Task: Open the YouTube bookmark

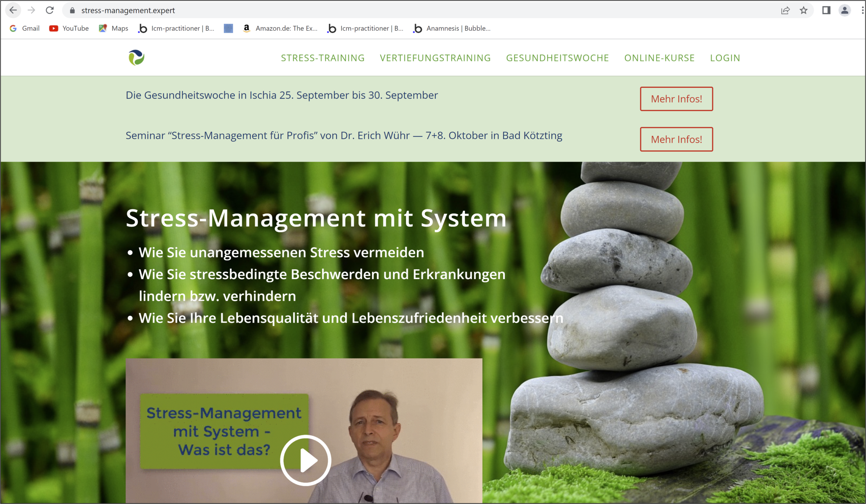Action: click(x=69, y=28)
